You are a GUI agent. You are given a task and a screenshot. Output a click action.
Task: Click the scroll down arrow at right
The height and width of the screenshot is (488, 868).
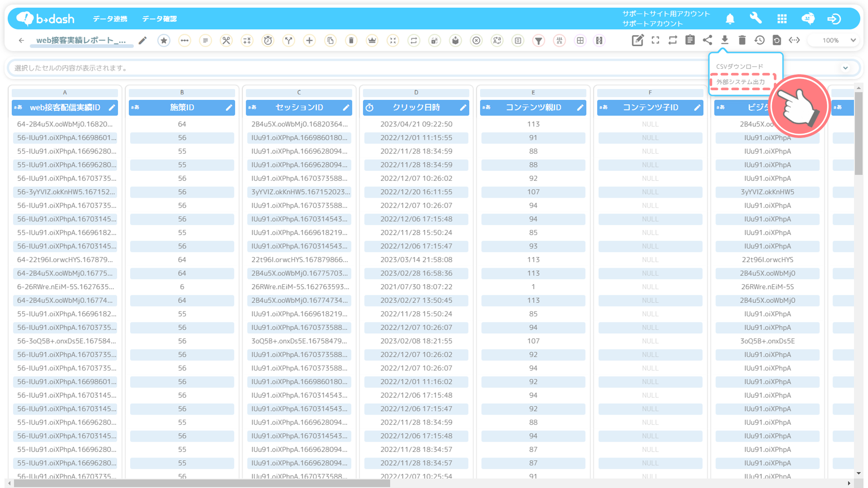[x=858, y=473]
